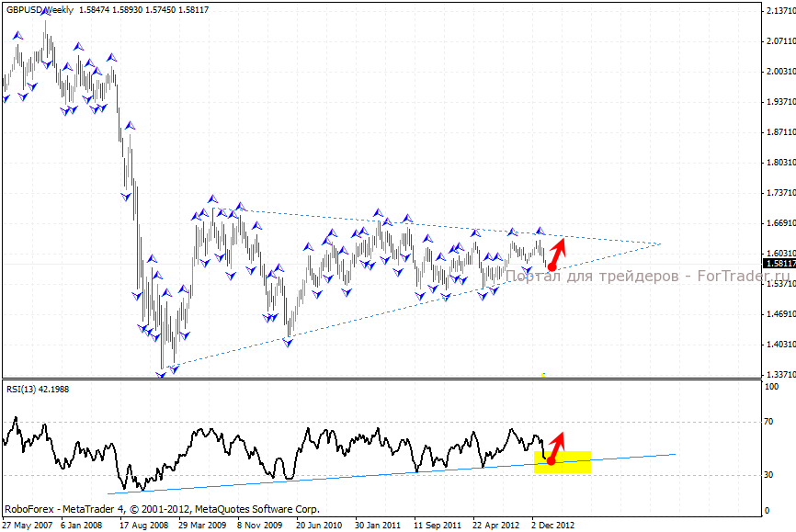Click the current price tag 1.58117
Screen dimensions: 796x532
(778, 263)
